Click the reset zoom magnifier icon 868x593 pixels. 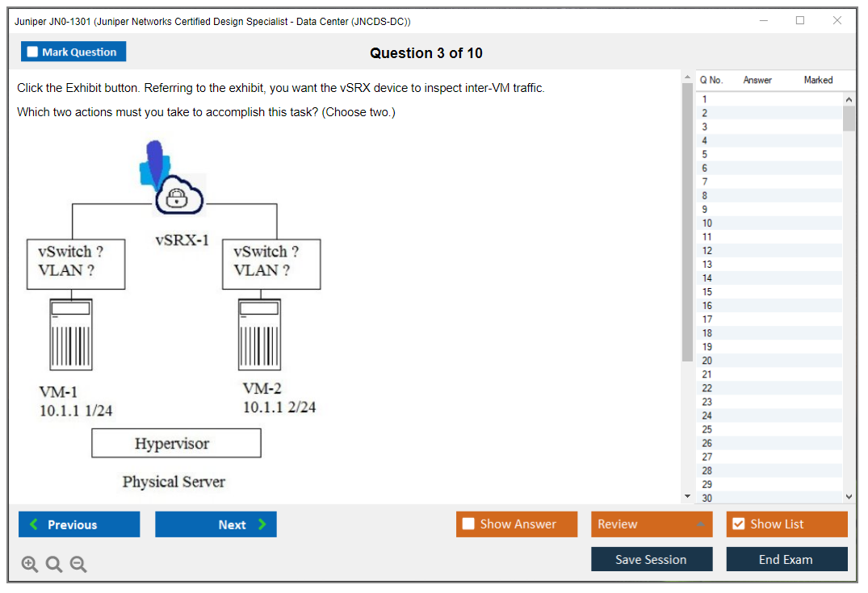pos(54,565)
